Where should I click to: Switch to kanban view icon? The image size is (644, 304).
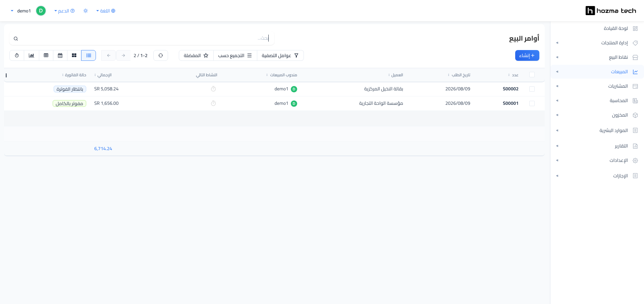74,55
